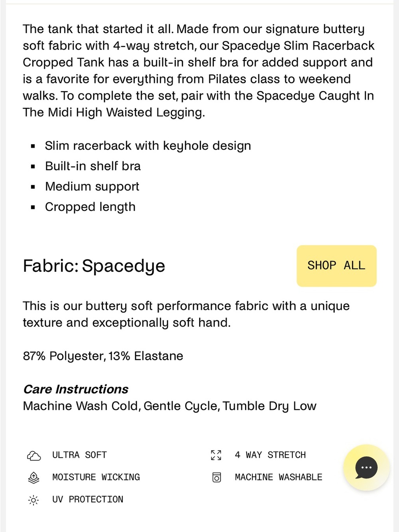
Task: Click the Cropped length bullet item
Action: click(90, 207)
